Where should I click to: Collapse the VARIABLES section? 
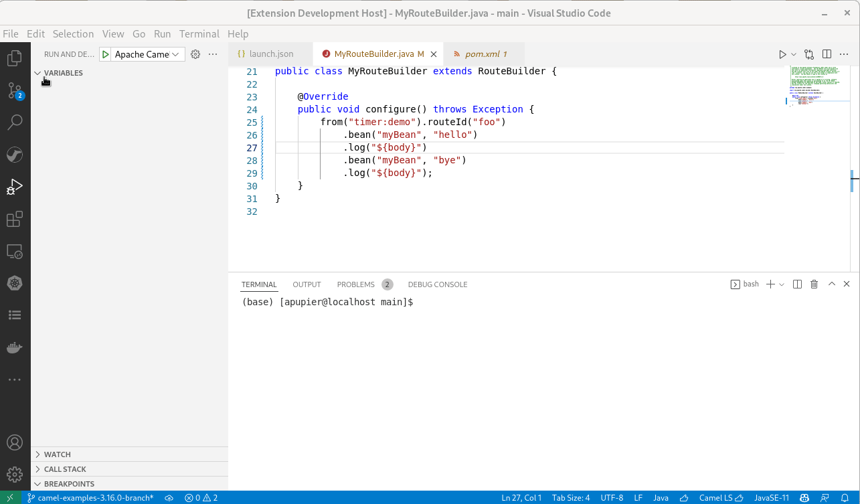point(37,72)
